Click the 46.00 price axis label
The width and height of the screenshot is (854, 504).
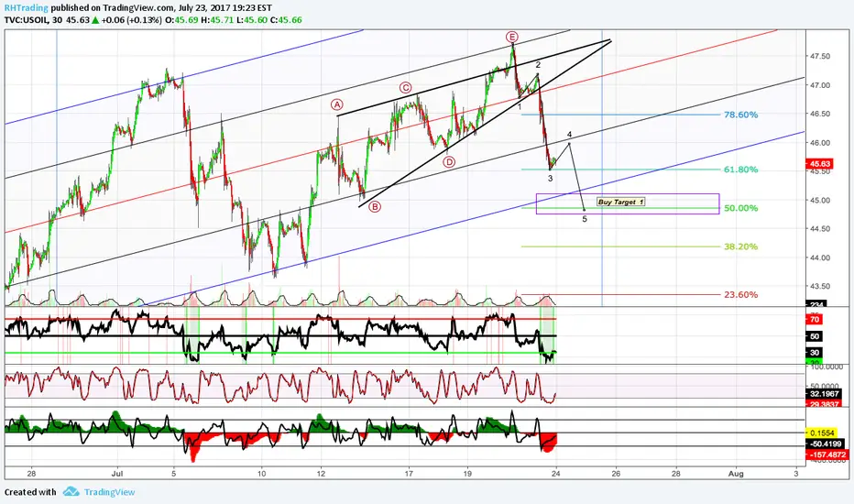pyautogui.click(x=820, y=143)
